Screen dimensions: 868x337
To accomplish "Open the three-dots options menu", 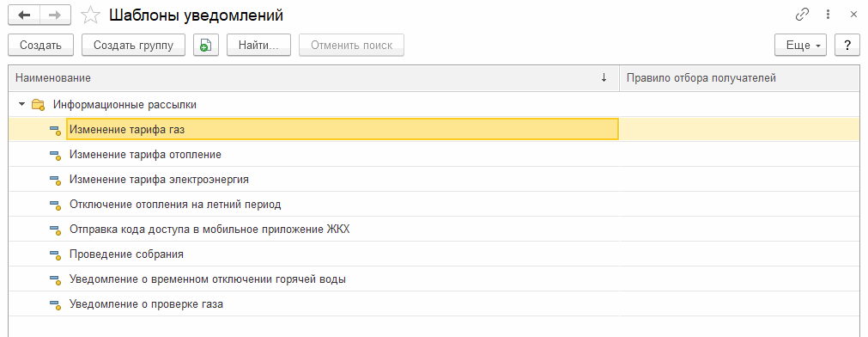I will pos(829,15).
